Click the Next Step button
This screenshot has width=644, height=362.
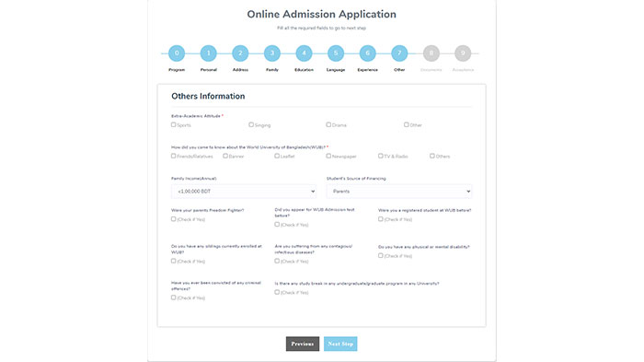[340, 344]
